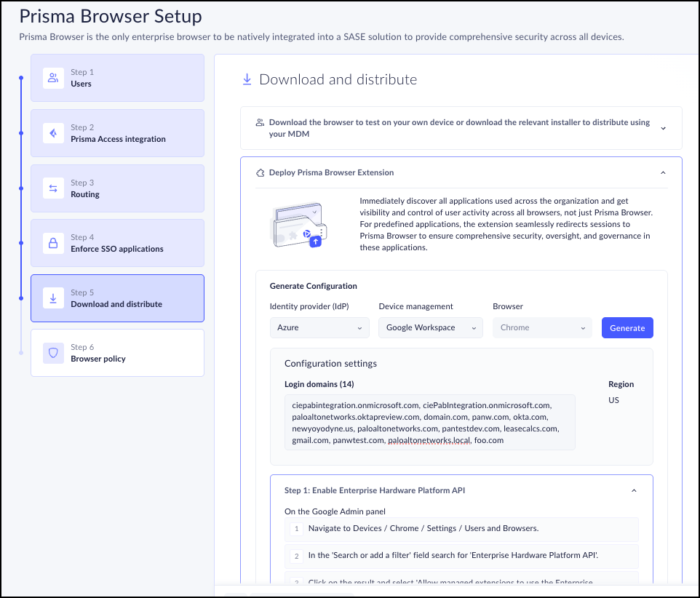Image resolution: width=700 pixels, height=598 pixels.
Task: Go to Step 2 Prisma Access integration
Action: tap(117, 133)
